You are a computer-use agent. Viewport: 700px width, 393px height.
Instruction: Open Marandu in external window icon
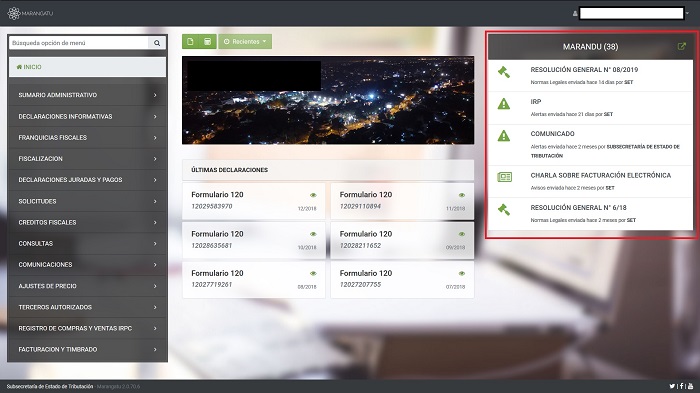tap(681, 46)
